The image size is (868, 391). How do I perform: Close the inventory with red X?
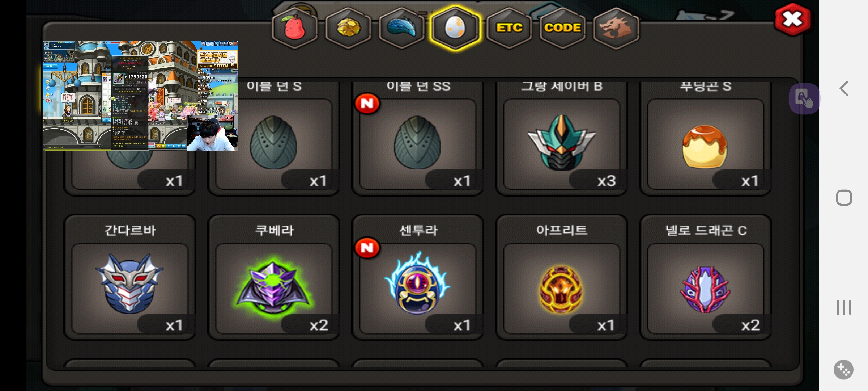792,20
